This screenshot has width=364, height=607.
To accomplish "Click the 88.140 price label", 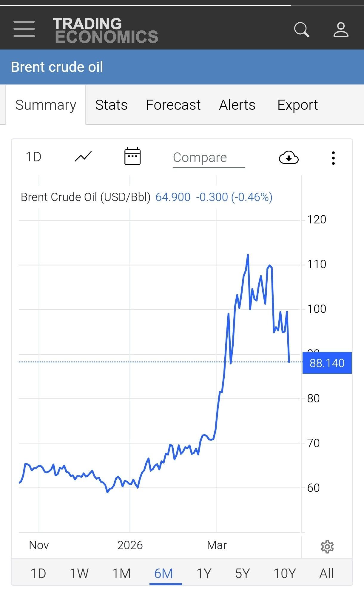I will [x=327, y=363].
